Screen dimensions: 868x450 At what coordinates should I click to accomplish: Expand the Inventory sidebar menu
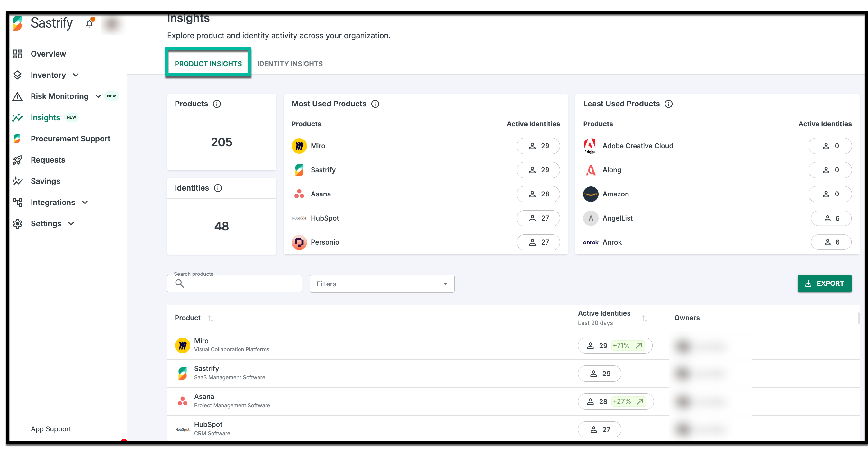point(76,75)
